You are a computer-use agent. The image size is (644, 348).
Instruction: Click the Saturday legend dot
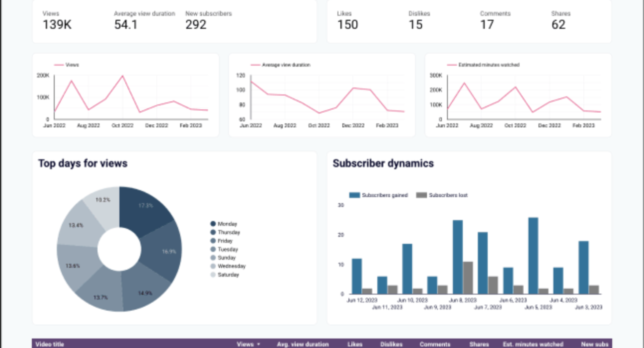pos(213,275)
